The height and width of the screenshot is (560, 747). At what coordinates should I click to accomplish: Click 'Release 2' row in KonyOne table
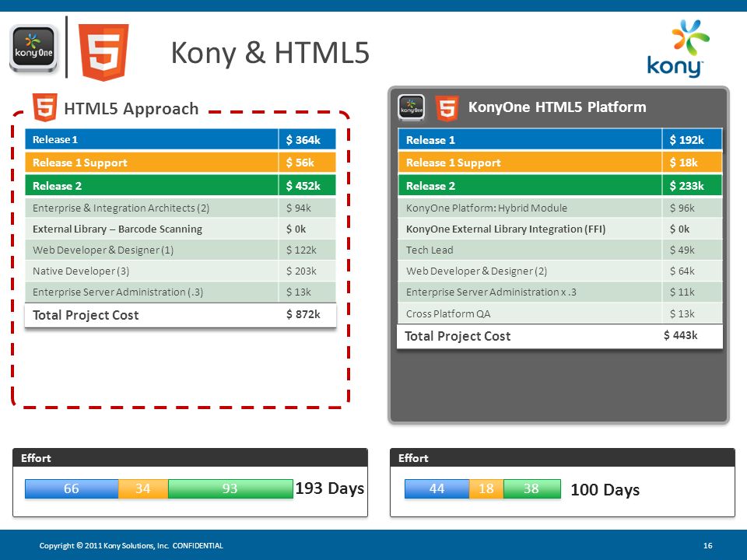(x=560, y=185)
